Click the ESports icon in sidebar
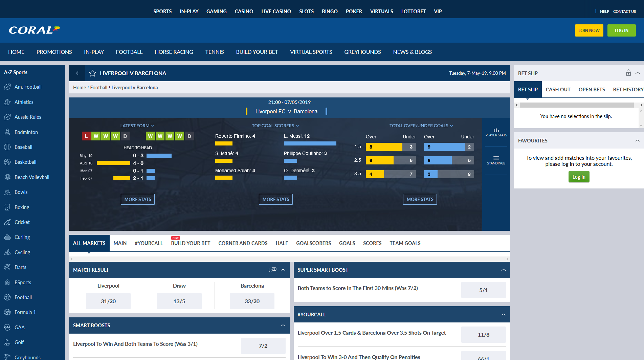The image size is (644, 360). [x=7, y=282]
